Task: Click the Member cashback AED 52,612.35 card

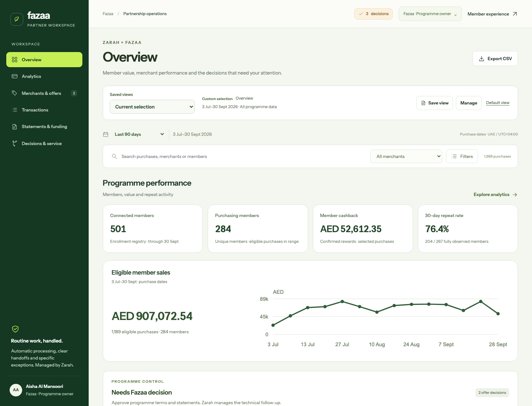Action: point(363,229)
